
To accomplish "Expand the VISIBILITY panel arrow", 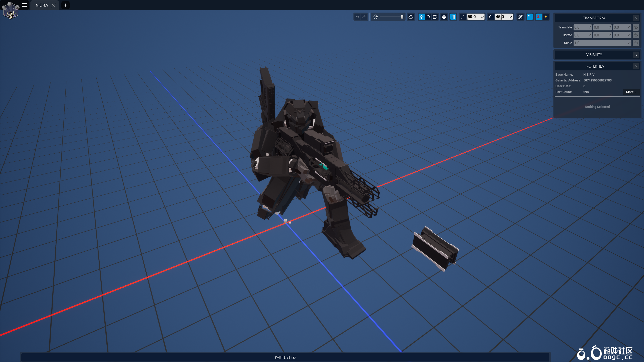I will pos(636,55).
